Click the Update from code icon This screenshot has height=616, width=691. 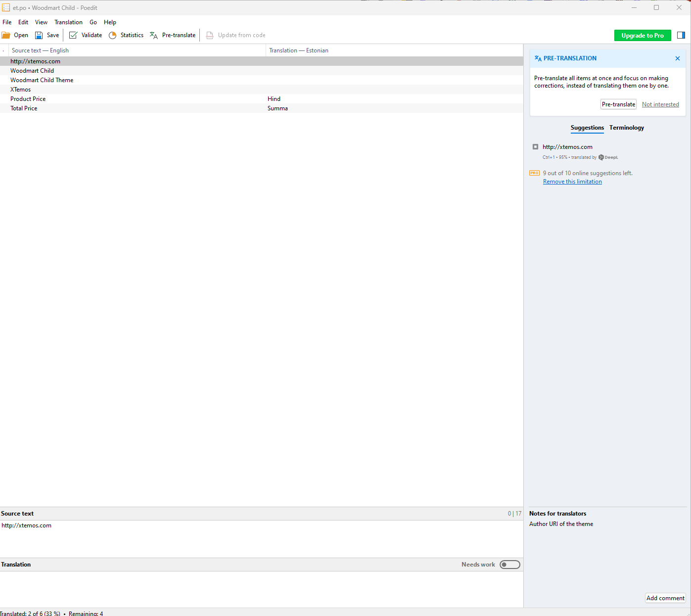[210, 35]
